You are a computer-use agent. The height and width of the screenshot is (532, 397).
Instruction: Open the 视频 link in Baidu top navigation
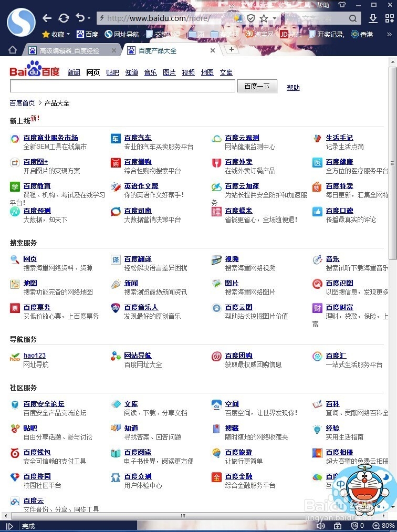[x=189, y=72]
